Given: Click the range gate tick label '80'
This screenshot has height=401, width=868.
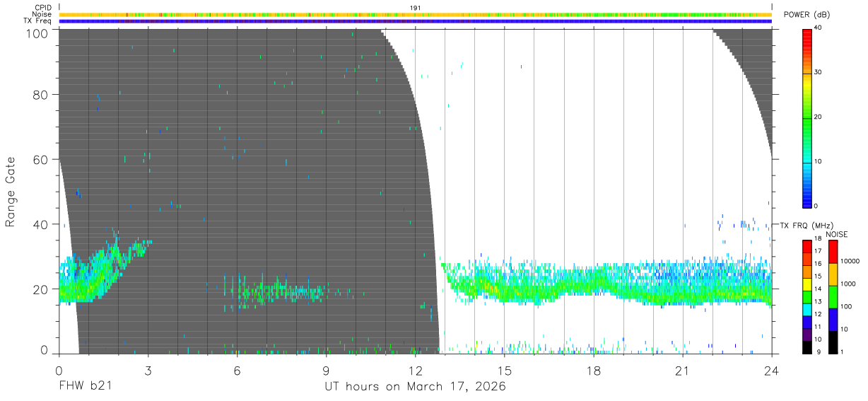Looking at the screenshot, I should 40,95.
